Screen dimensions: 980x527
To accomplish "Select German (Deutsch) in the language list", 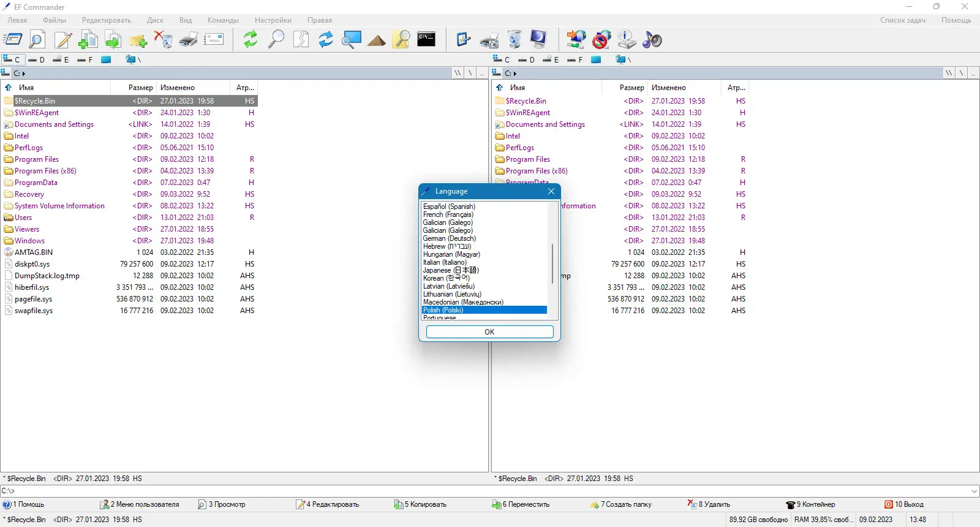I will click(449, 238).
